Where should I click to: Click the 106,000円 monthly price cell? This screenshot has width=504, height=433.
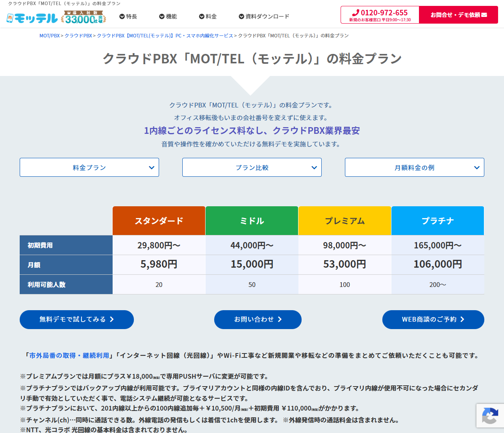point(438,265)
